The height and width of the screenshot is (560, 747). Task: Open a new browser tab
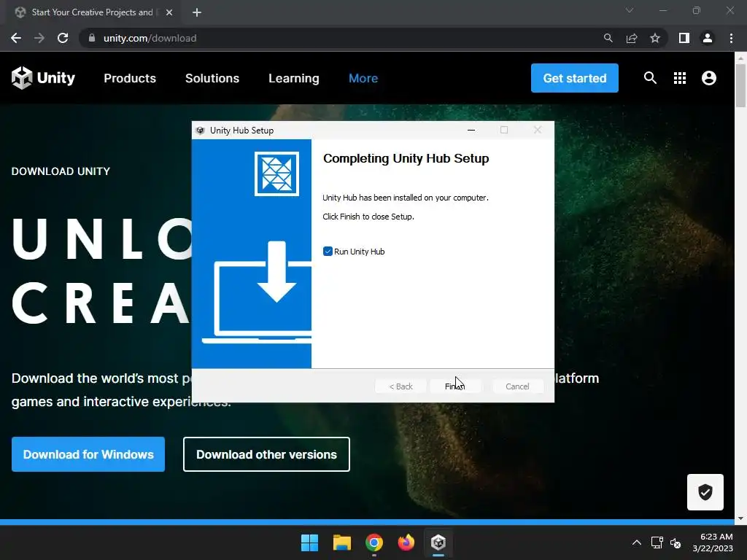click(197, 13)
